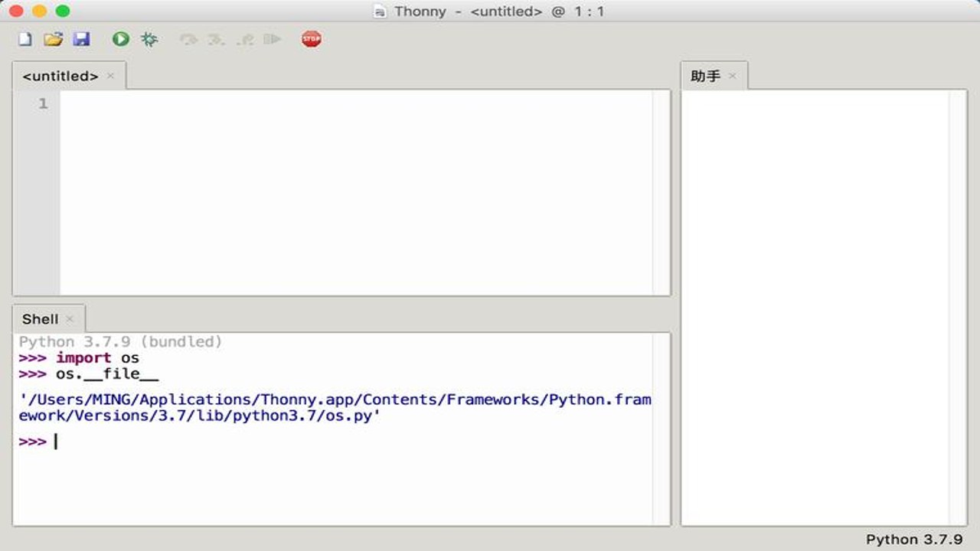Start debugging with the bug icon

point(149,39)
